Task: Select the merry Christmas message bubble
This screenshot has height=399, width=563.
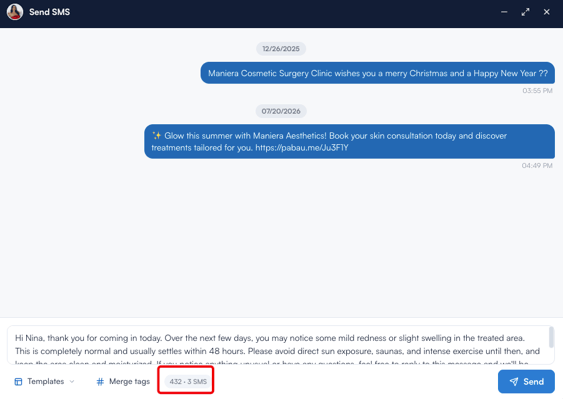Action: click(377, 73)
